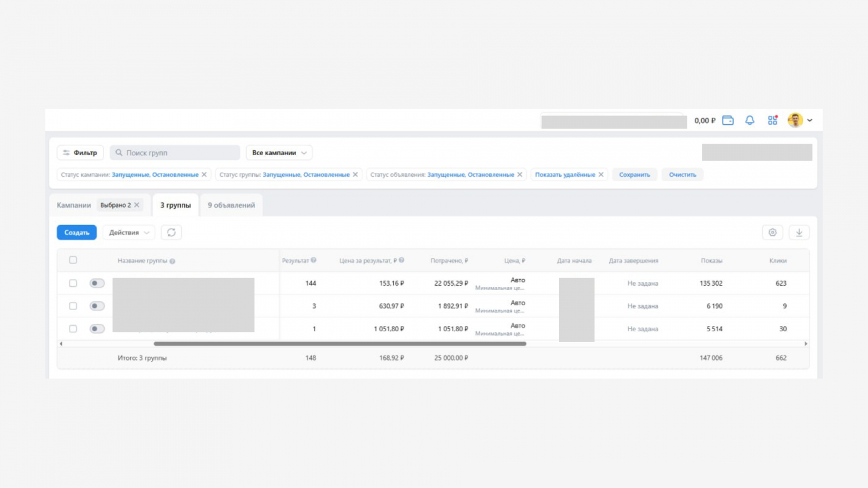Expand the Действия actions dropdown
The image size is (868, 488).
click(x=129, y=233)
